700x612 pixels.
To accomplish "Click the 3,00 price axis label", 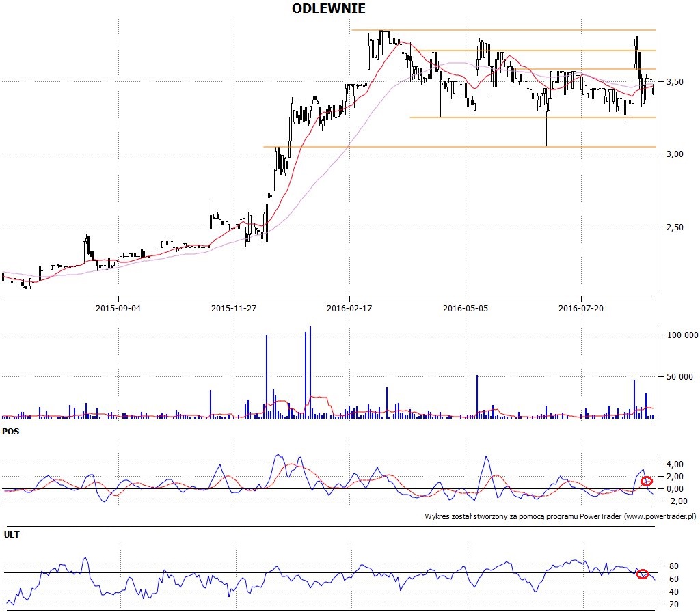I will pos(675,154).
